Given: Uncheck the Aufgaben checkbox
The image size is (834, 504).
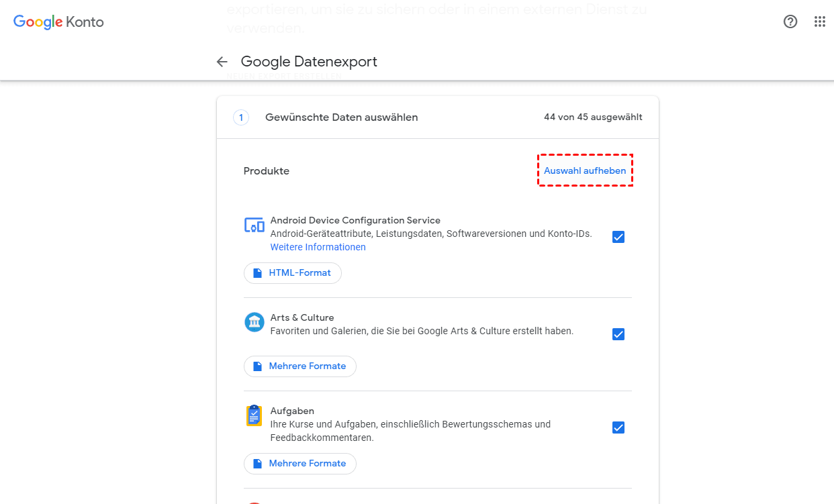Looking at the screenshot, I should pyautogui.click(x=618, y=427).
